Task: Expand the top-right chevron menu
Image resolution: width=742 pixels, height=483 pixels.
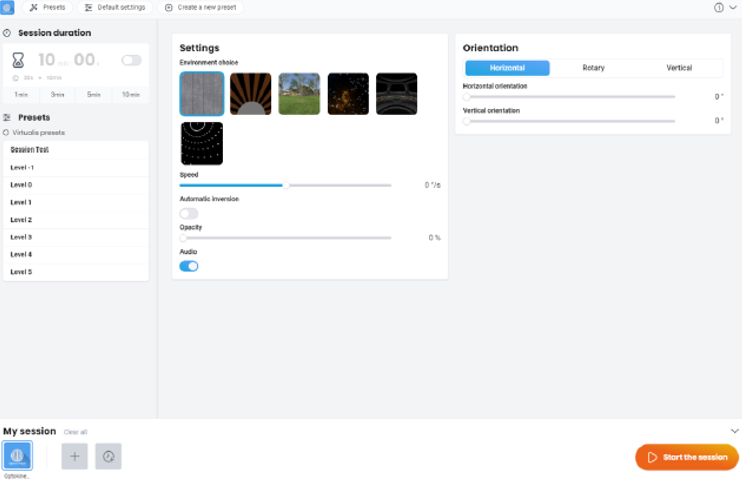Action: tap(733, 7)
